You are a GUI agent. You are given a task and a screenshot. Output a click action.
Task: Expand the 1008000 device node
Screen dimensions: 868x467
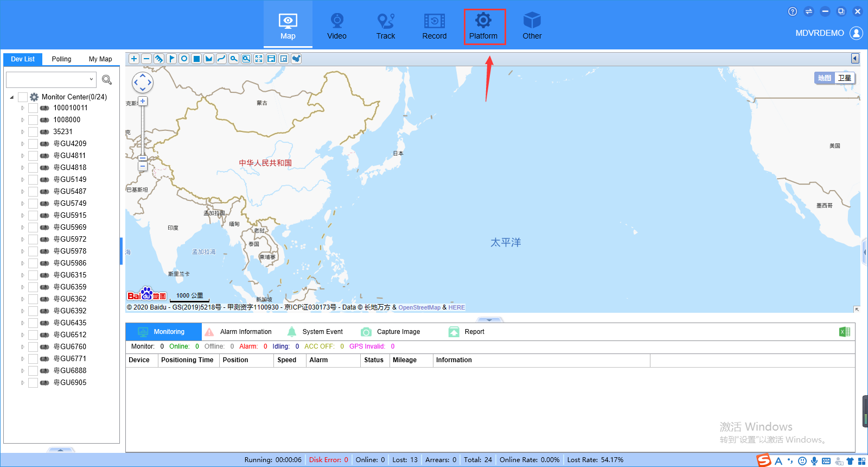(x=22, y=120)
